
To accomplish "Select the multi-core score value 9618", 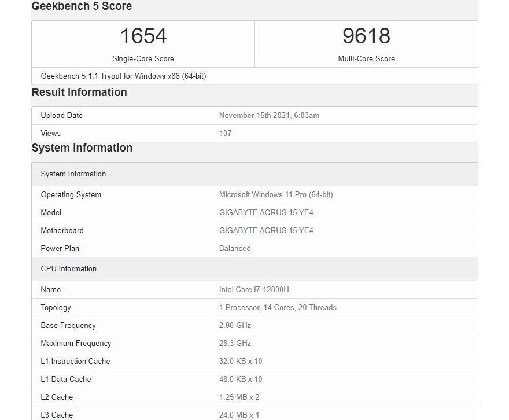I will (366, 36).
